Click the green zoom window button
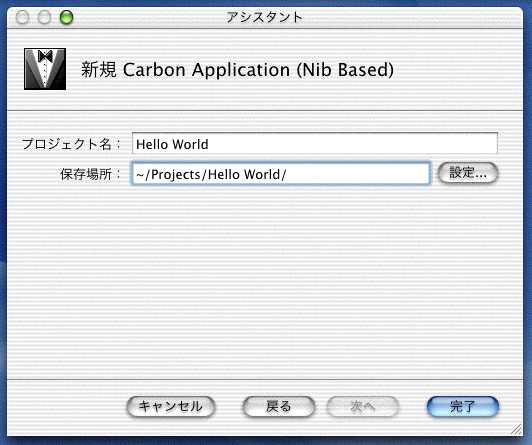The width and height of the screenshot is (532, 445). tap(66, 17)
